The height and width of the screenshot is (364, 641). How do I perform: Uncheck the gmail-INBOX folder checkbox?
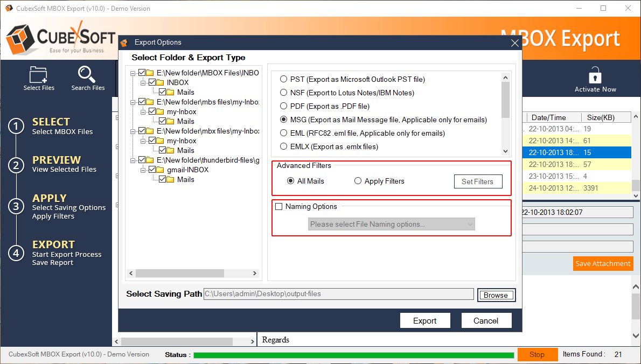152,170
